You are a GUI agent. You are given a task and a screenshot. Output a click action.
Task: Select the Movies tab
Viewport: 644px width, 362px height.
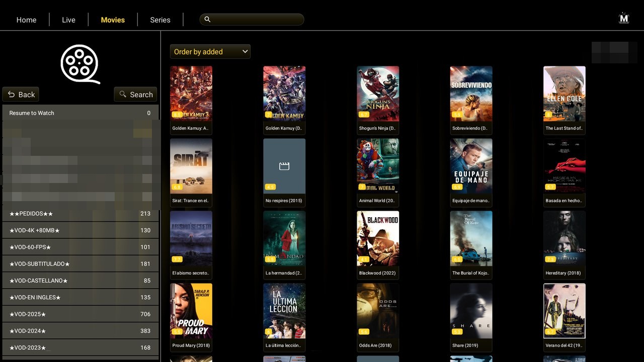click(x=113, y=20)
